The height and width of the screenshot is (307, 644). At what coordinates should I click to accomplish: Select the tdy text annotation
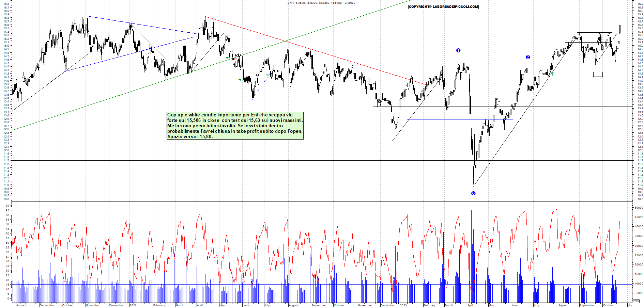pos(238,55)
